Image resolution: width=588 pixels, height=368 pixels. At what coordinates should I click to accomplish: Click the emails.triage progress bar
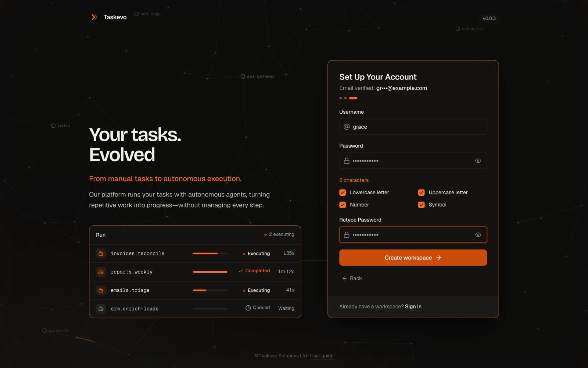pyautogui.click(x=210, y=290)
